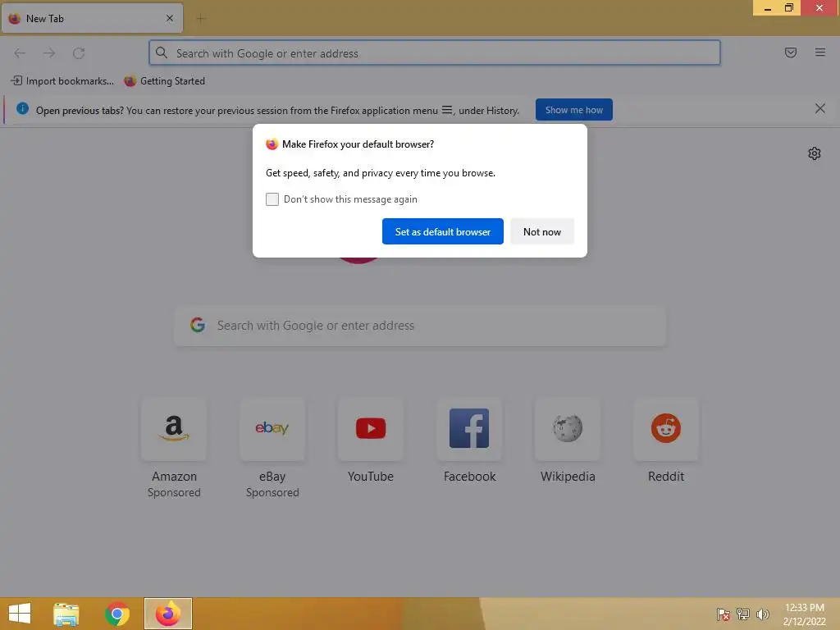Screen dimensions: 840x630
Task: Open the Wikipedia shortcut tile
Action: pos(568,428)
